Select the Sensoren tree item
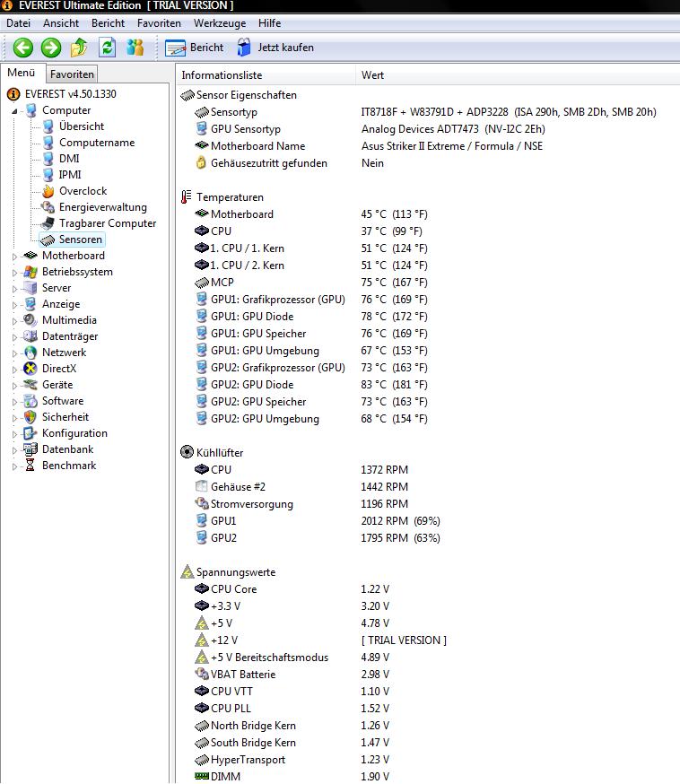Image resolution: width=680 pixels, height=784 pixels. [72, 240]
